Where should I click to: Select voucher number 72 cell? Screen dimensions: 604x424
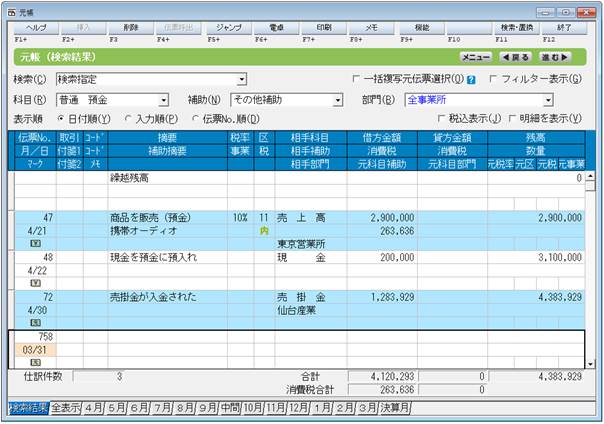pos(35,297)
